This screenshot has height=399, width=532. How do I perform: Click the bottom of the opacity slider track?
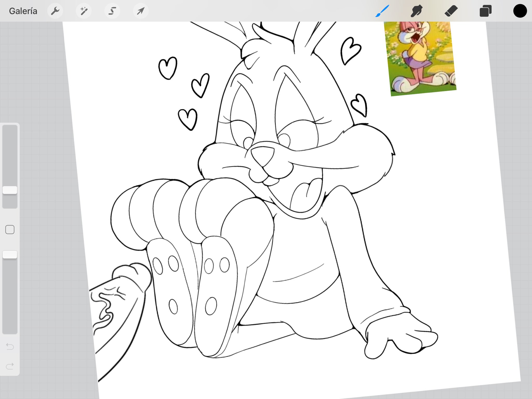[10, 329]
